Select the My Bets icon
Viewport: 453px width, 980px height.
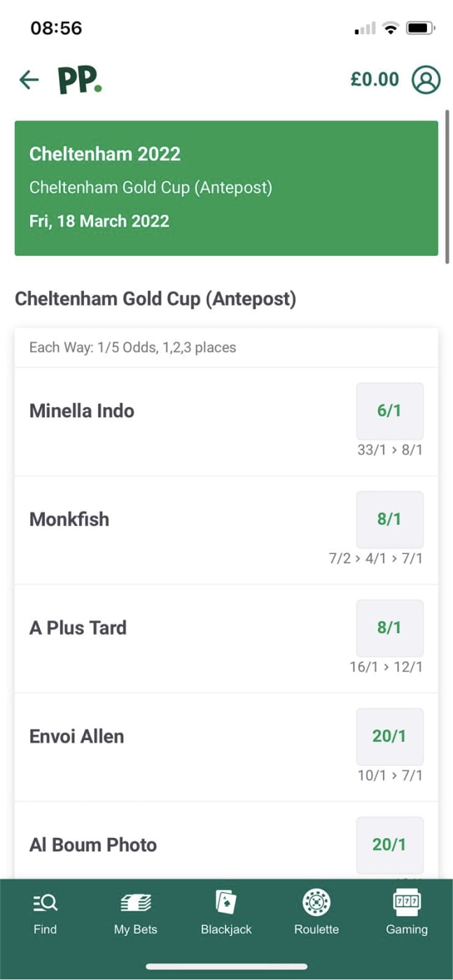(135, 908)
